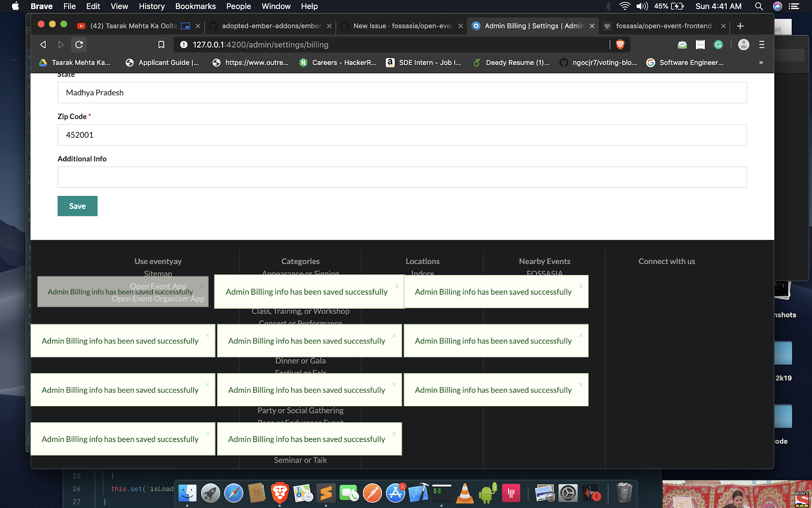Open Spotlight search in the menu bar
This screenshot has height=508, width=812.
coord(759,6)
